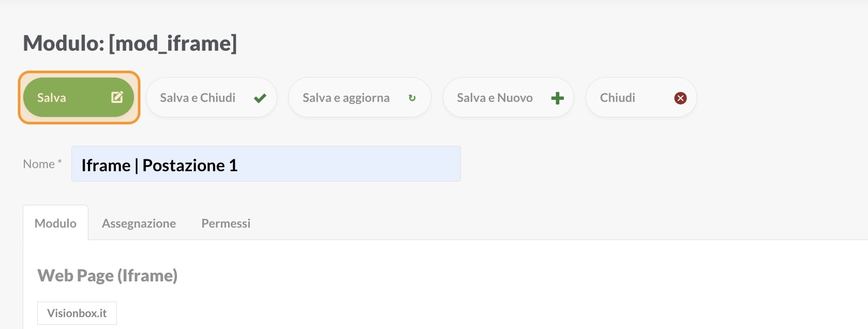Close the editor with the Chiudi button
Image resolution: width=868 pixels, height=329 pixels.
tap(641, 97)
